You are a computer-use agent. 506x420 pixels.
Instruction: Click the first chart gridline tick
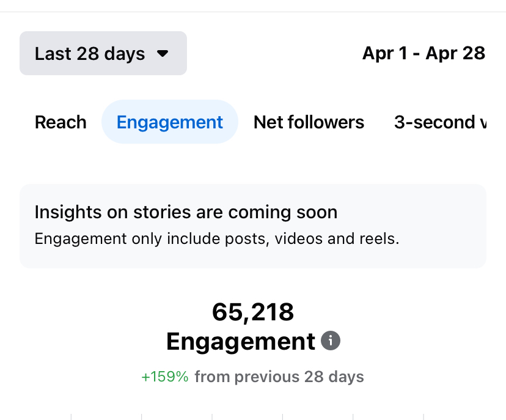pyautogui.click(x=71, y=417)
